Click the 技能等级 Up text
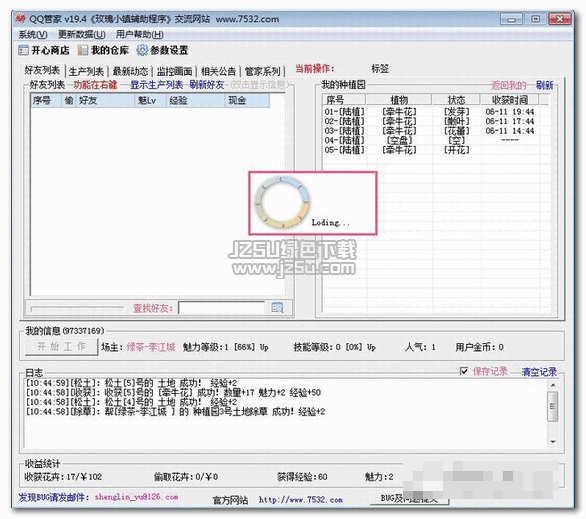586x519 pixels. [x=371, y=347]
